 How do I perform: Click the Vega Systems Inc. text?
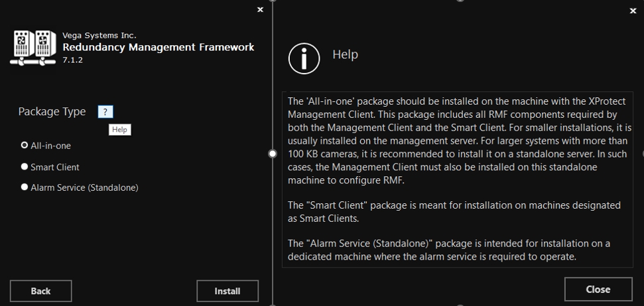99,35
